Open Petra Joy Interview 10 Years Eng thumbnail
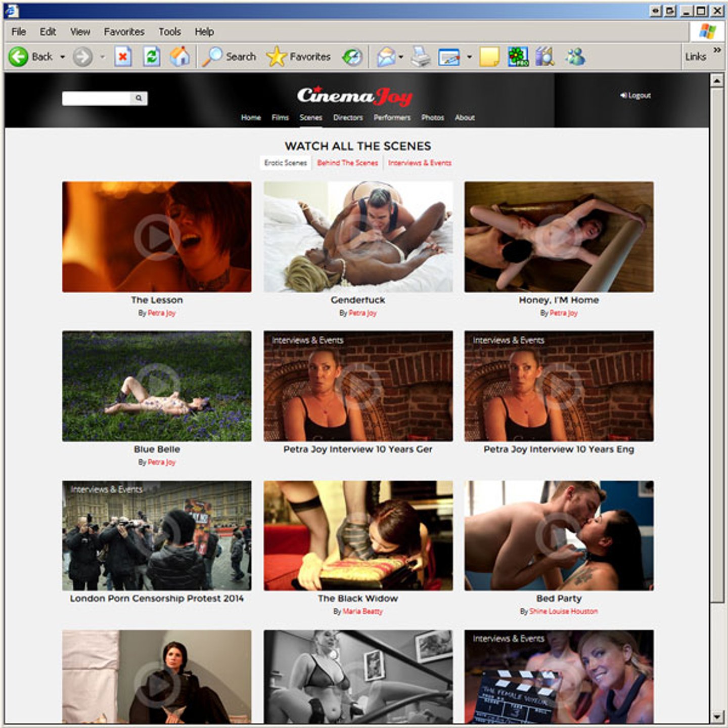The width and height of the screenshot is (728, 728). pos(559,386)
